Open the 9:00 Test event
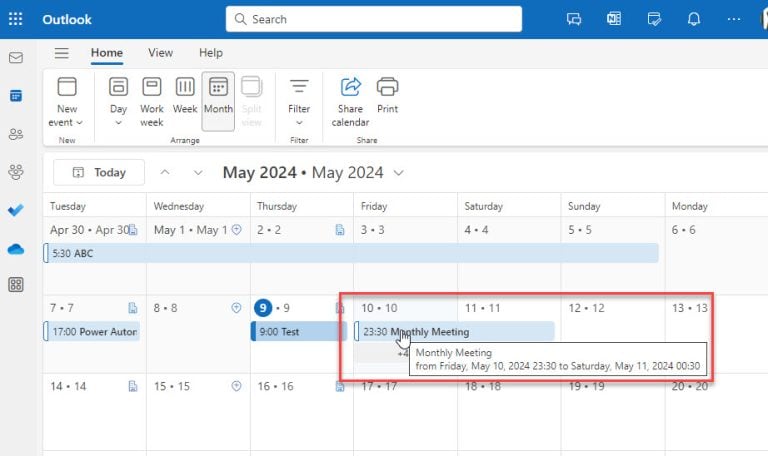 (x=299, y=332)
